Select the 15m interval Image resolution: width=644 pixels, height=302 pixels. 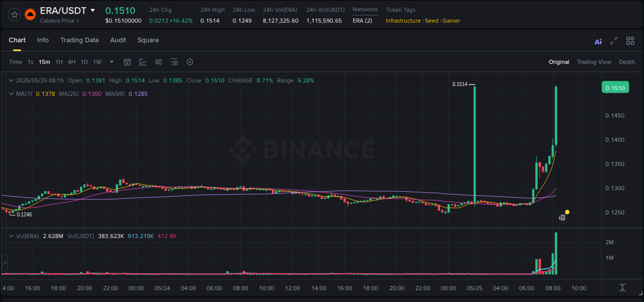point(44,62)
